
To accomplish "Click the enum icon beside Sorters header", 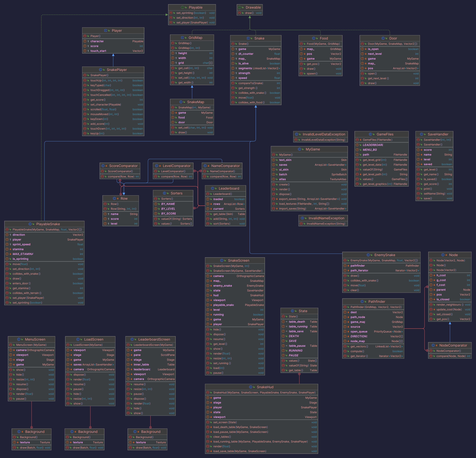I will pyautogui.click(x=164, y=193).
